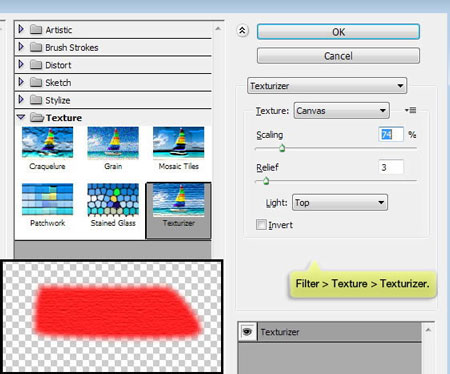
Task: Click the OK button
Action: (338, 32)
